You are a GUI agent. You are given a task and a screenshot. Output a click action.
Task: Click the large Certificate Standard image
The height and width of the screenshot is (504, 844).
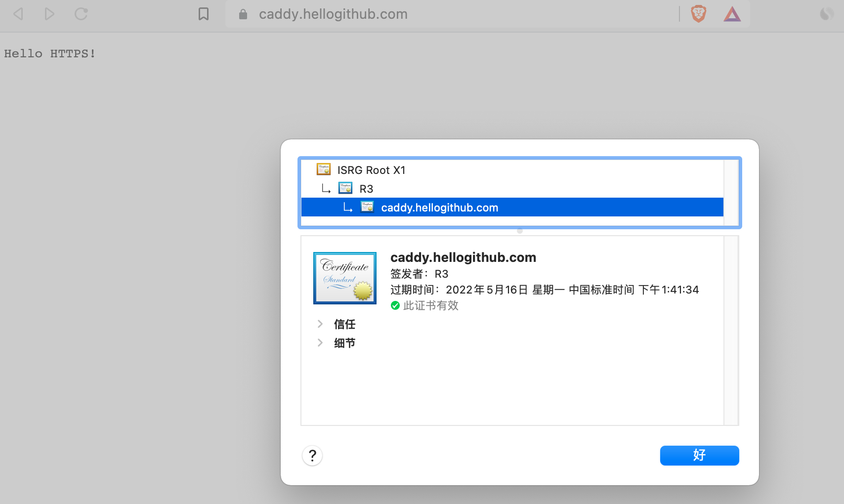345,278
